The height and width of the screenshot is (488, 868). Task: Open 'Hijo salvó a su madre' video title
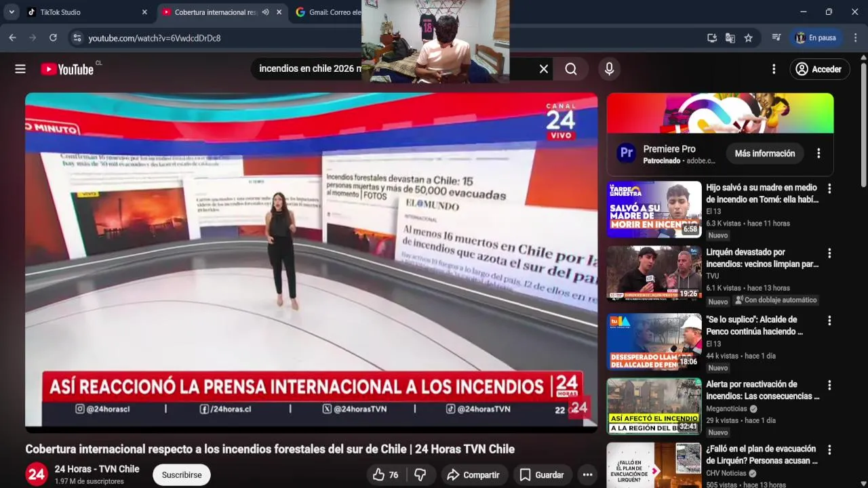point(762,193)
